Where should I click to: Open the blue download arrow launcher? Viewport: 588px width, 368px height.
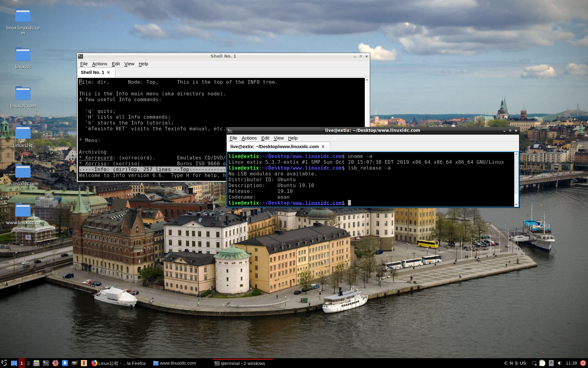point(65,363)
